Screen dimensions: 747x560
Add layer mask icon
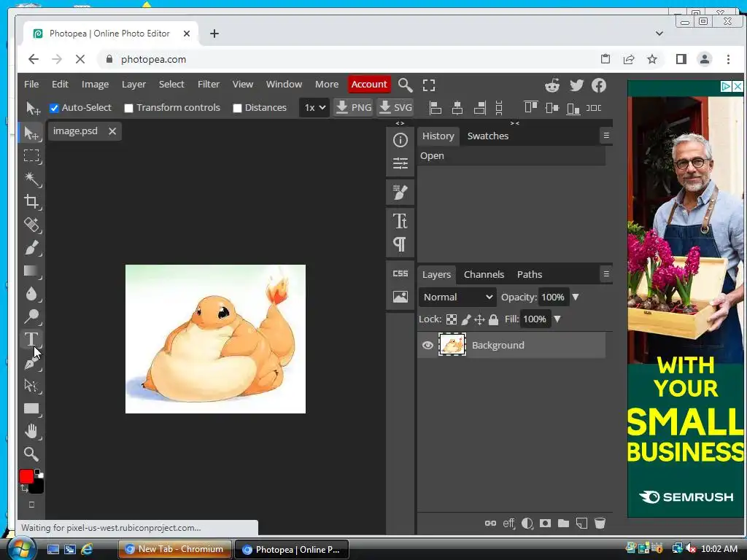click(546, 524)
